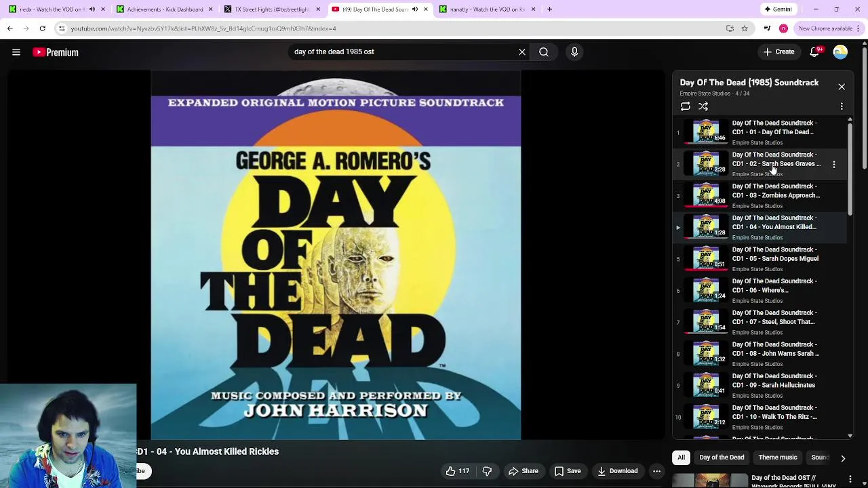Close the Day Of The Dead playlist panel

[842, 87]
